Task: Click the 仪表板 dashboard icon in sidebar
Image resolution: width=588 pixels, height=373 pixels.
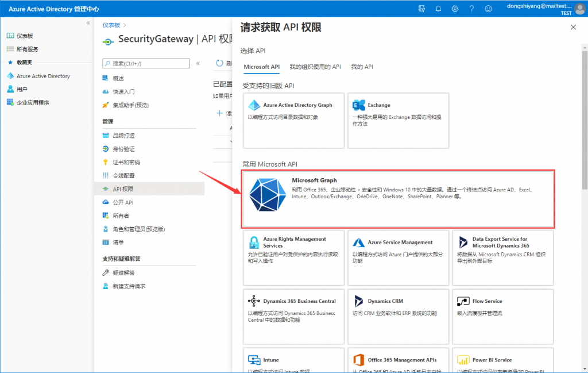Action: [x=10, y=36]
